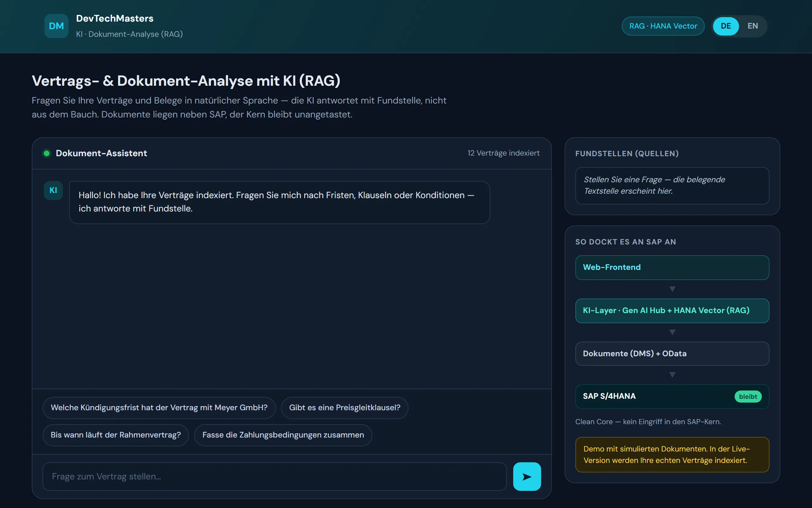Click the KI avatar in chat

coord(53,190)
